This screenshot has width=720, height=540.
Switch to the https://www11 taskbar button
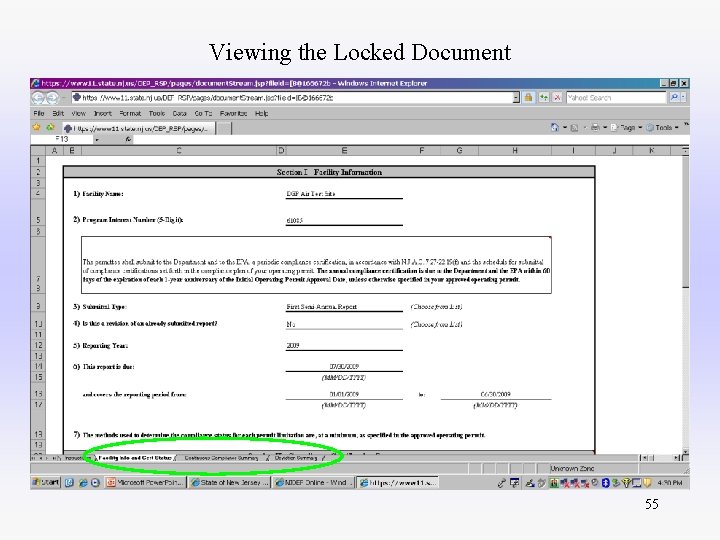click(x=398, y=483)
